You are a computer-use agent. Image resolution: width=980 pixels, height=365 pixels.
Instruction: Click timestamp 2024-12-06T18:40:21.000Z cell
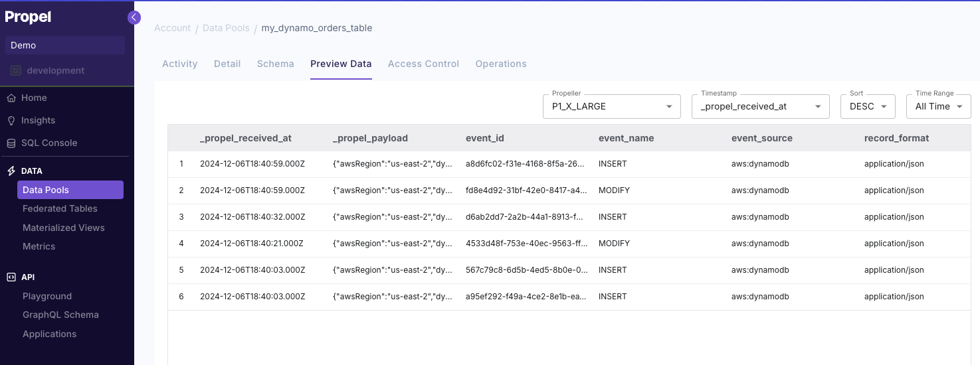pyautogui.click(x=252, y=244)
